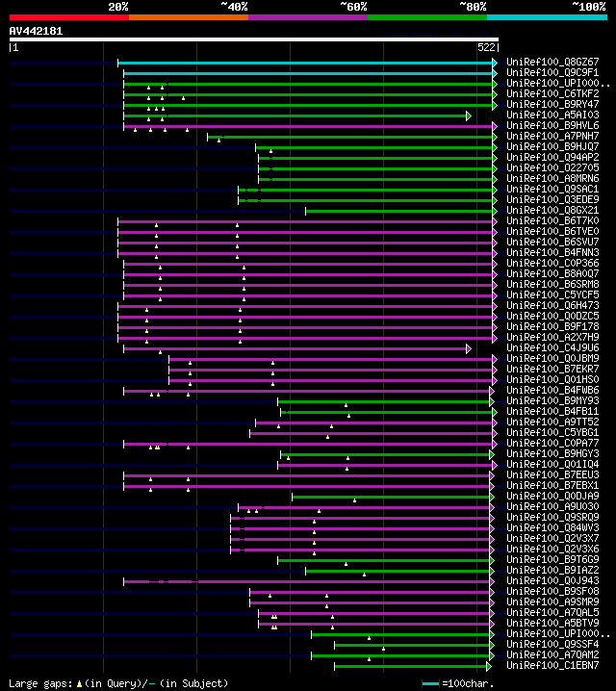Screen dimensions: 616x691
Task: Click the cyan alignment bar of UniRef100_Q8GZ67
Action: [305, 63]
